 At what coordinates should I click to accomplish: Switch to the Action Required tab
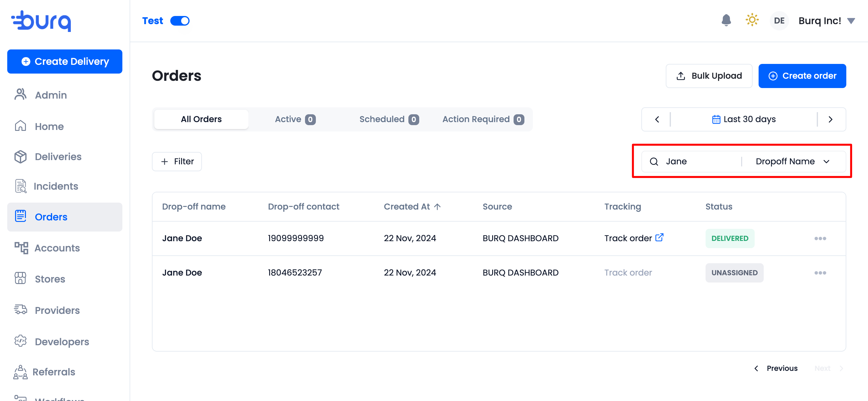pyautogui.click(x=483, y=119)
